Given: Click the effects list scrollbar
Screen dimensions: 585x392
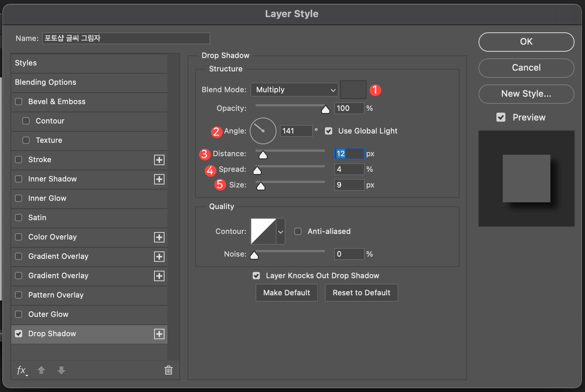Looking at the screenshot, I should [173, 207].
